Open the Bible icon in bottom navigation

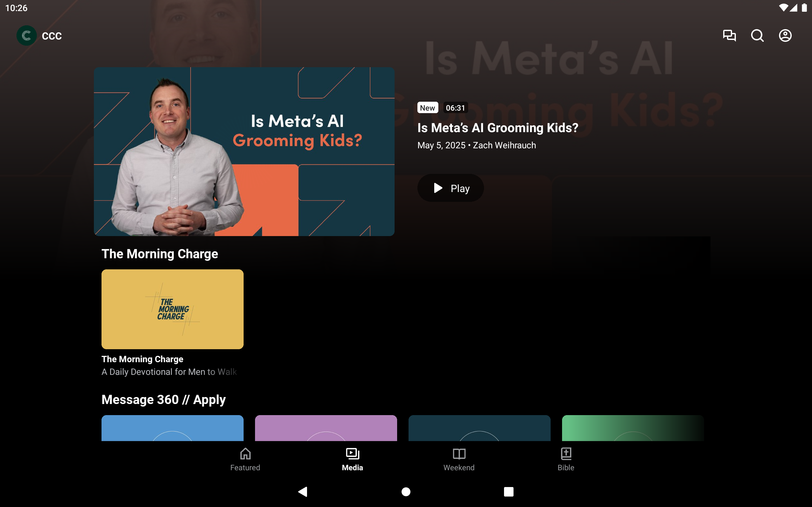click(566, 454)
